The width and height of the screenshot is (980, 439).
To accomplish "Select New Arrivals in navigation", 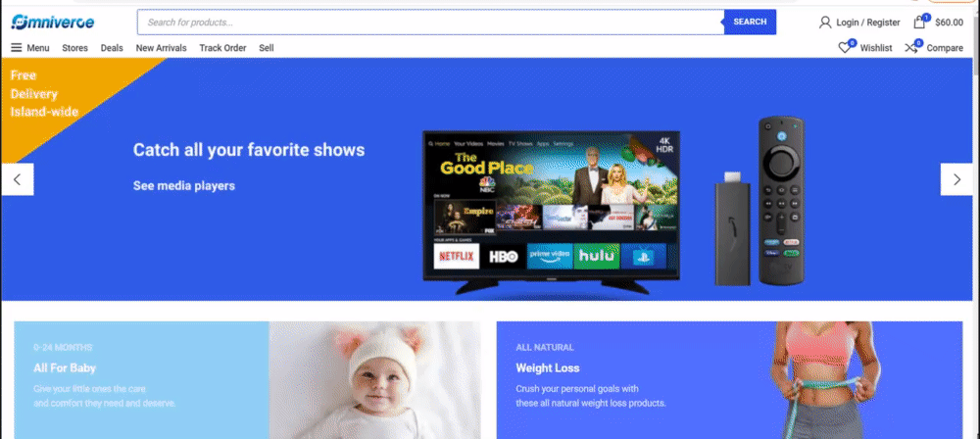I will pyautogui.click(x=162, y=48).
